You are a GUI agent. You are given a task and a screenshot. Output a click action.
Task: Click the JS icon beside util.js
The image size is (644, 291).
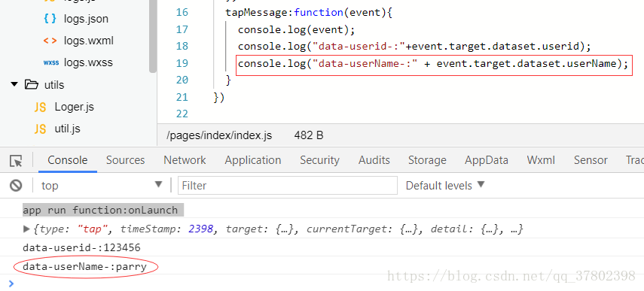pos(40,129)
